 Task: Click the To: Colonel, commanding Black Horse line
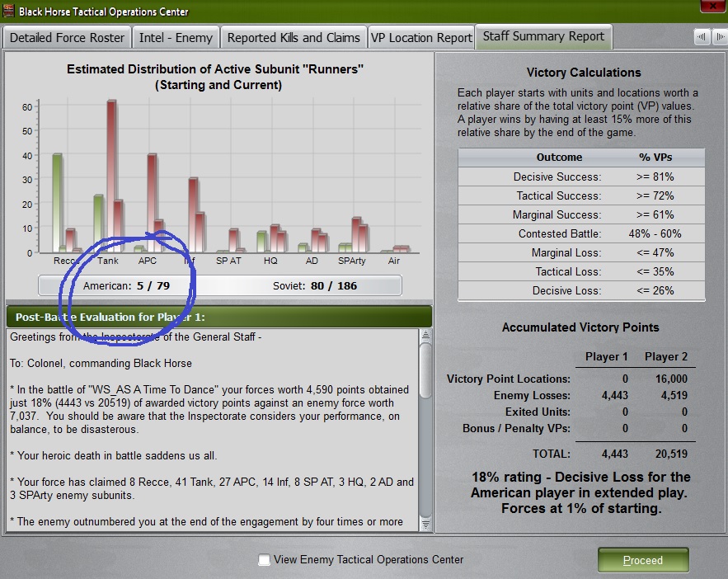pos(101,363)
